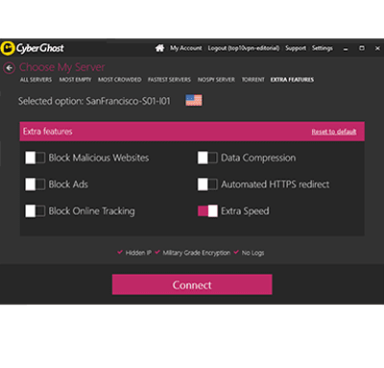Click the No Logs label
The image size is (384, 368).
(253, 253)
